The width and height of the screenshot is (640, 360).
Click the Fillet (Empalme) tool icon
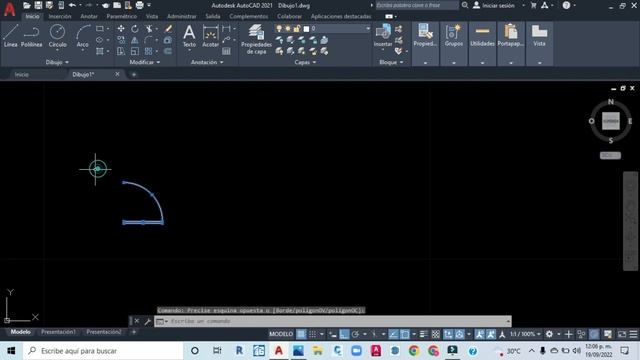click(x=149, y=40)
